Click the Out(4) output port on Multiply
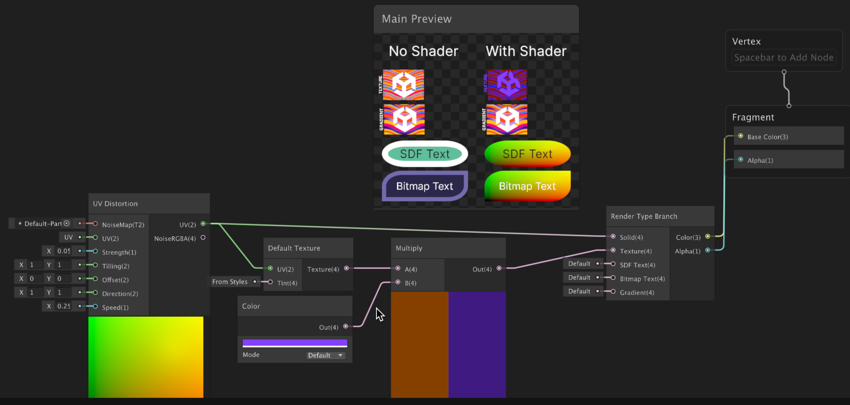The width and height of the screenshot is (850, 405). (x=498, y=269)
